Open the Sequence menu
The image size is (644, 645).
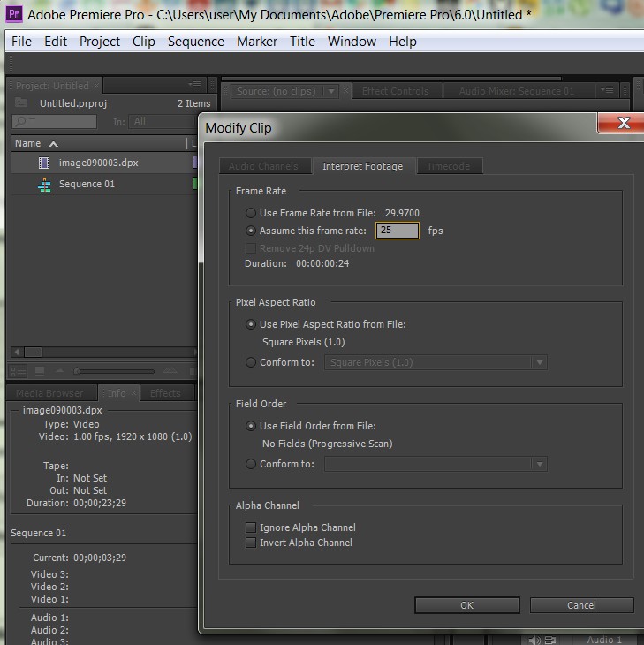[x=196, y=42]
